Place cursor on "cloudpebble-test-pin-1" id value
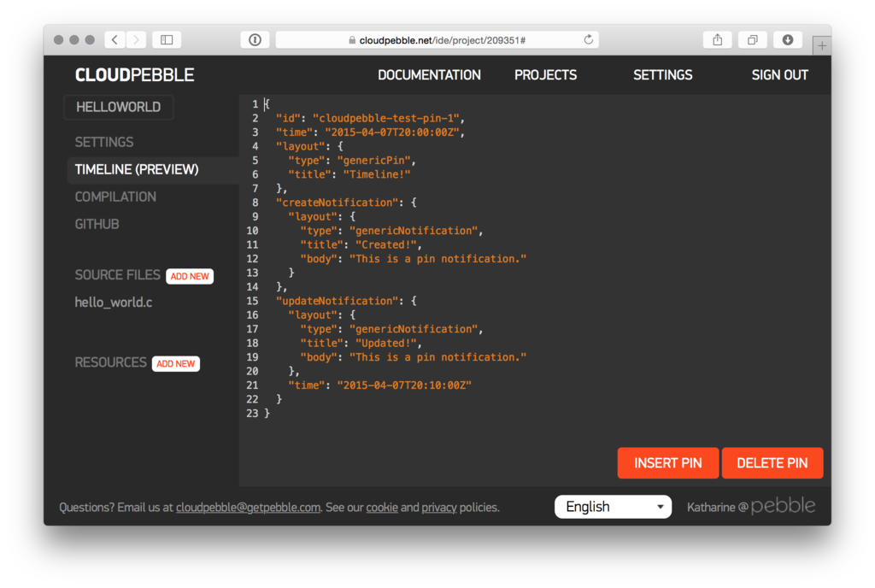 click(x=385, y=118)
